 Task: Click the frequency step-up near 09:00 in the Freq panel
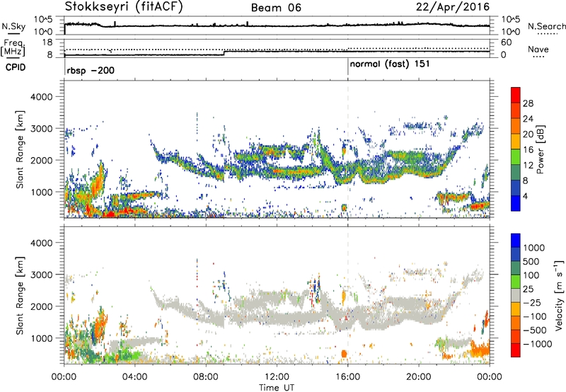[224, 53]
